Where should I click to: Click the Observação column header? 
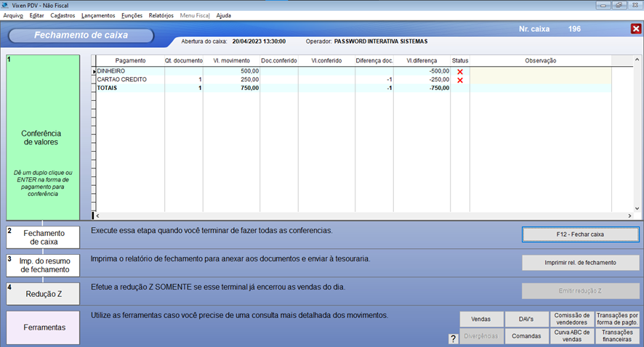click(x=541, y=61)
